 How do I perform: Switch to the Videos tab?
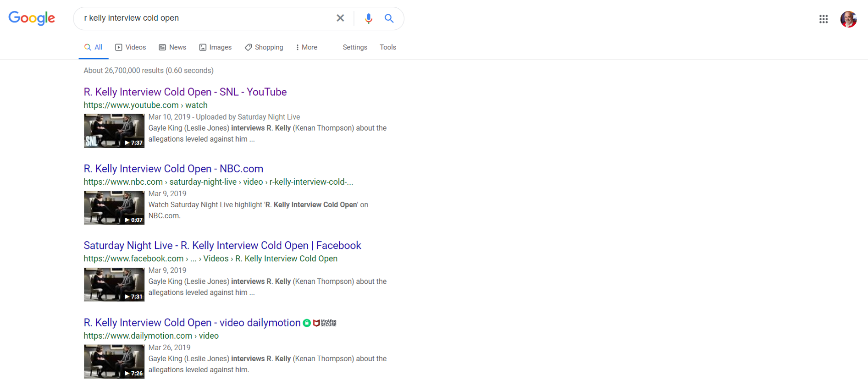click(x=131, y=47)
